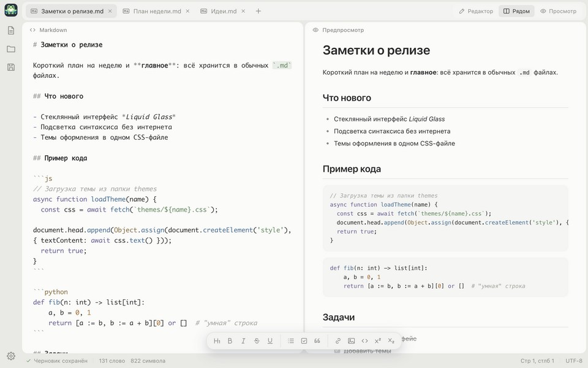Close the План недели.md tab
Image resolution: width=588 pixels, height=368 pixels.
tap(187, 11)
